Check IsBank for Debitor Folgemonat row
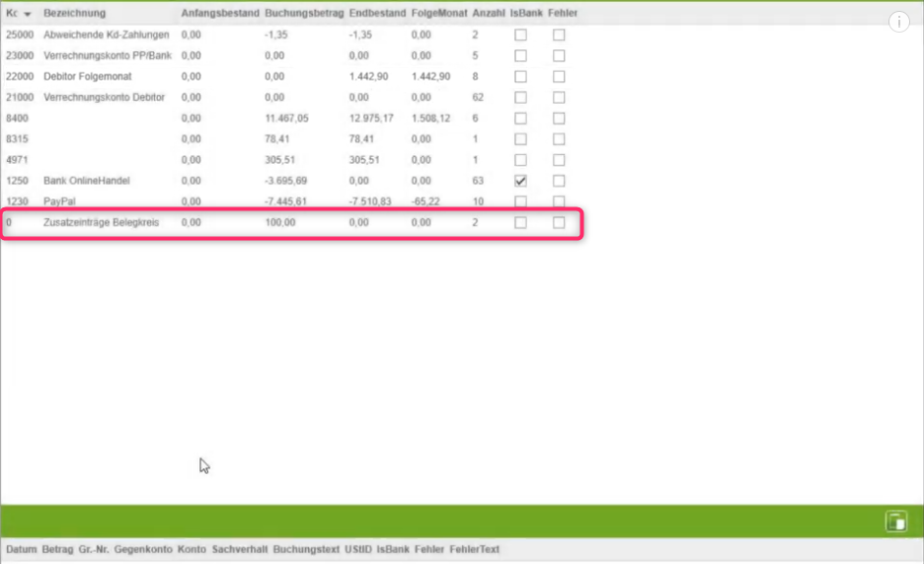This screenshot has height=564, width=924. click(520, 76)
